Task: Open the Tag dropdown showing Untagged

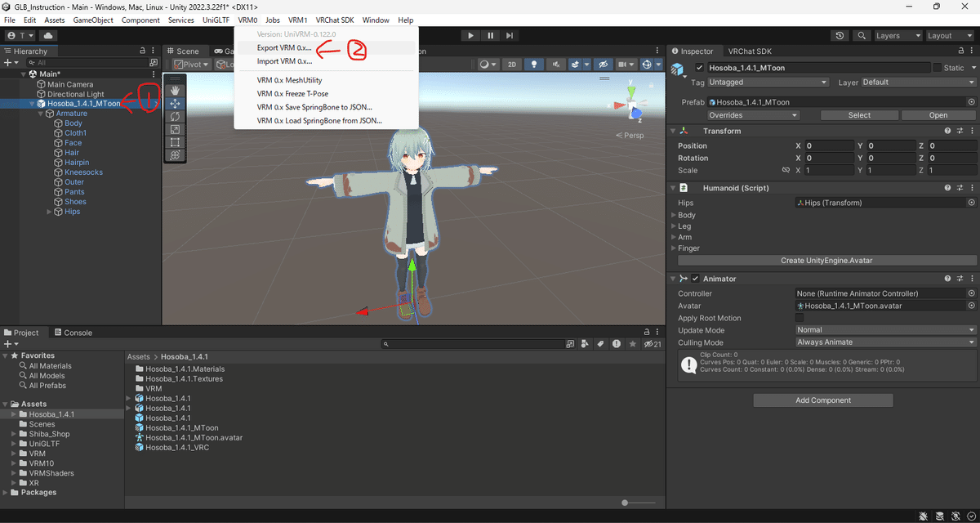Action: click(x=768, y=83)
